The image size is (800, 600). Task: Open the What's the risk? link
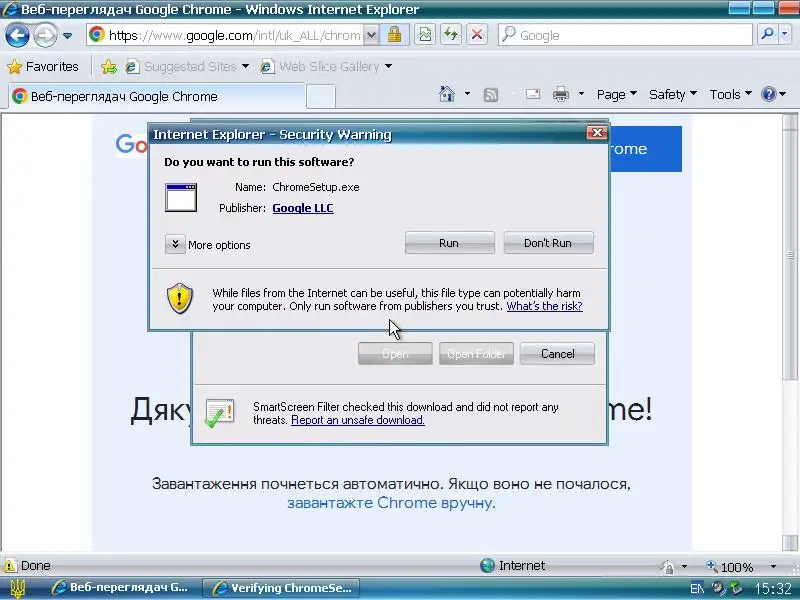[x=544, y=306]
